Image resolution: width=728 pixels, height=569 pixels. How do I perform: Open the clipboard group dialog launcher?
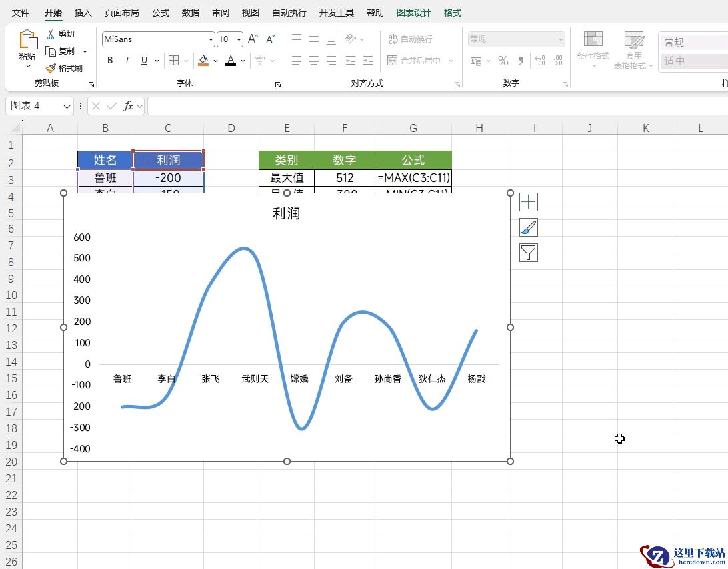click(91, 85)
